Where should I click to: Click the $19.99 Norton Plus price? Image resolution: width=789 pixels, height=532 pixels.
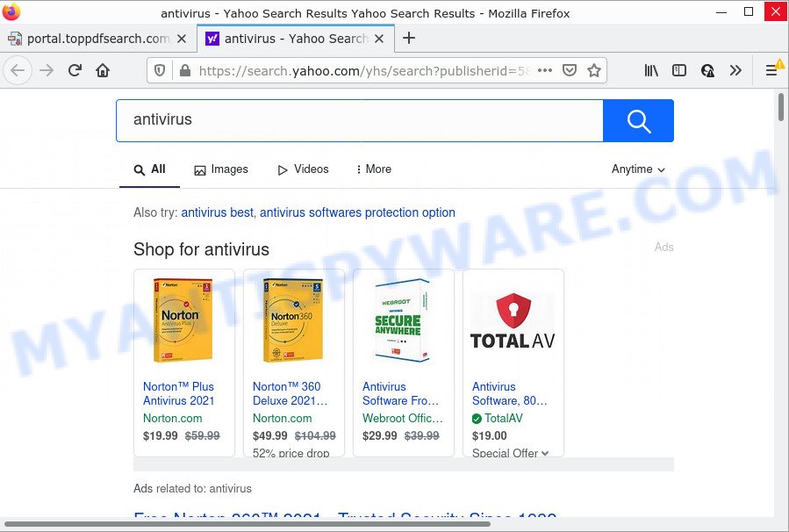tap(160, 435)
